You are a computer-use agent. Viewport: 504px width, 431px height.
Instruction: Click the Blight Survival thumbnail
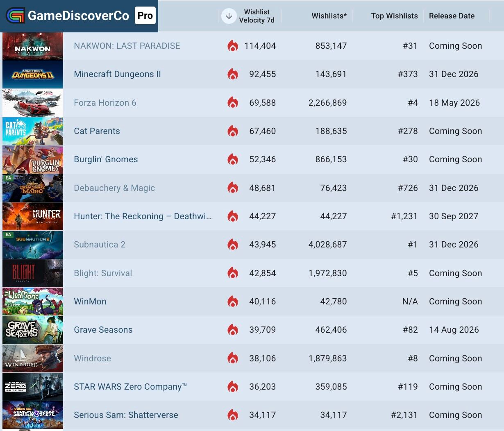coord(33,273)
